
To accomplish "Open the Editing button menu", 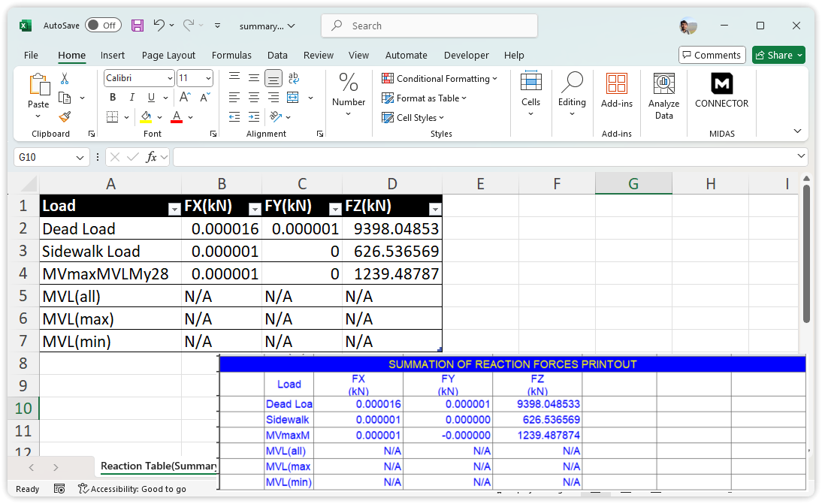I will coord(572,95).
